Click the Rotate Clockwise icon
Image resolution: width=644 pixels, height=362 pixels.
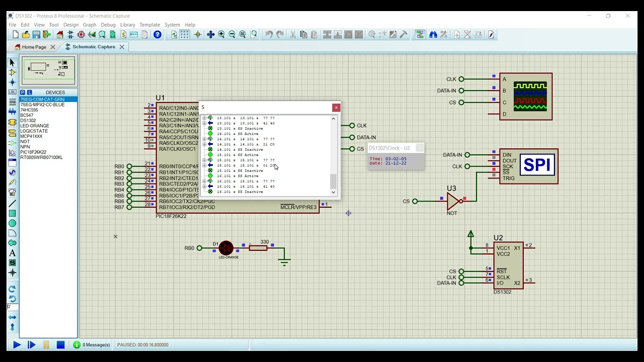[12, 289]
